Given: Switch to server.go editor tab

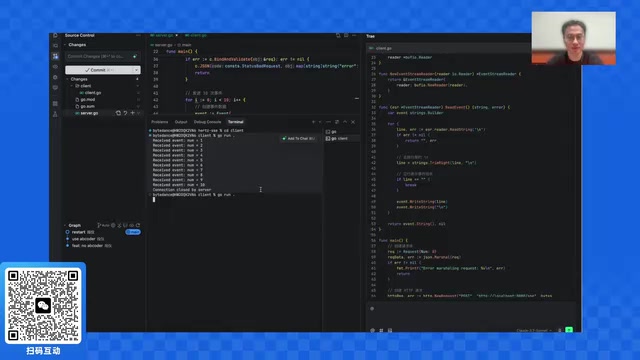Looking at the screenshot, I should tap(163, 36).
